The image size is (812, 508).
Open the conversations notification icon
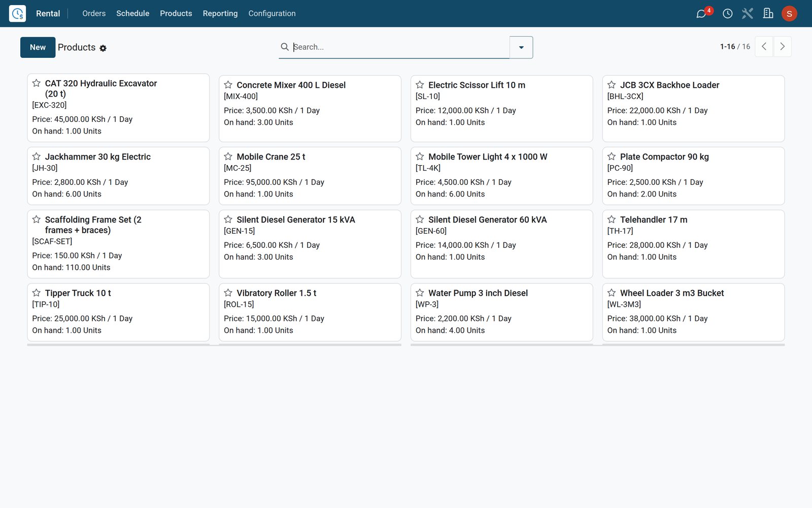[701, 14]
